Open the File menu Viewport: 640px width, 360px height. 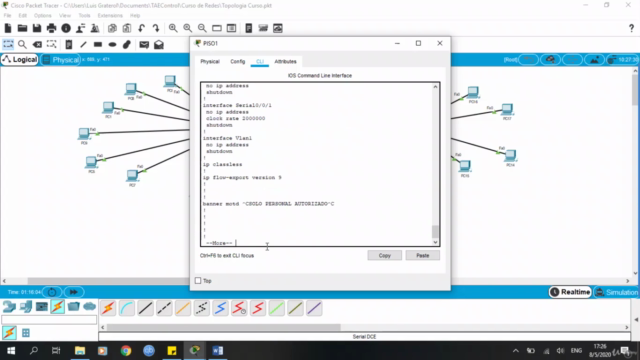(7, 16)
